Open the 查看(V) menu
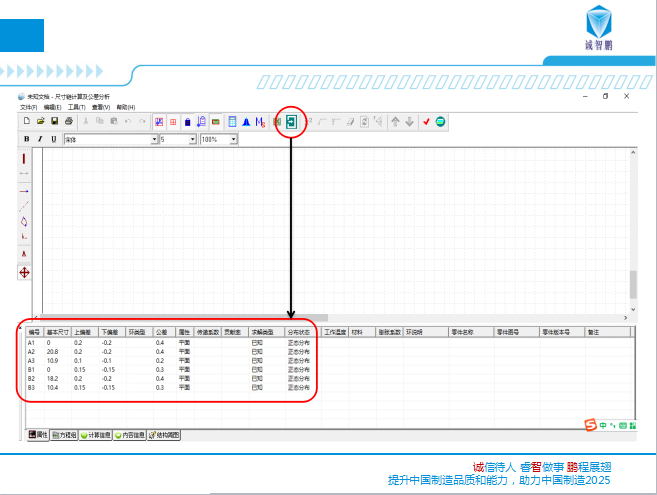 (101, 107)
